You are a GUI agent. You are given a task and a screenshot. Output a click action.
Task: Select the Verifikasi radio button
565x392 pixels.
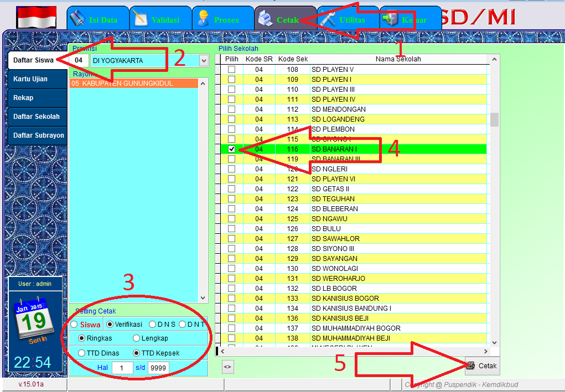pos(110,325)
